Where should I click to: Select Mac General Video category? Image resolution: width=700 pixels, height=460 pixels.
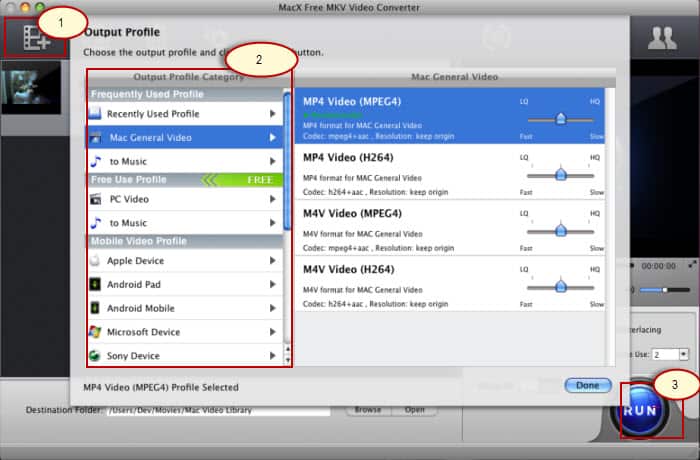pyautogui.click(x=185, y=138)
